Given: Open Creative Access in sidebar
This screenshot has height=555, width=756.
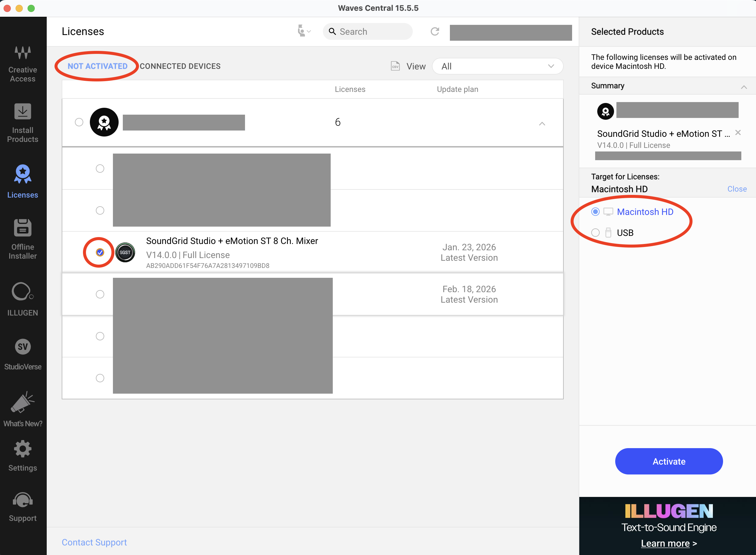Looking at the screenshot, I should point(22,64).
